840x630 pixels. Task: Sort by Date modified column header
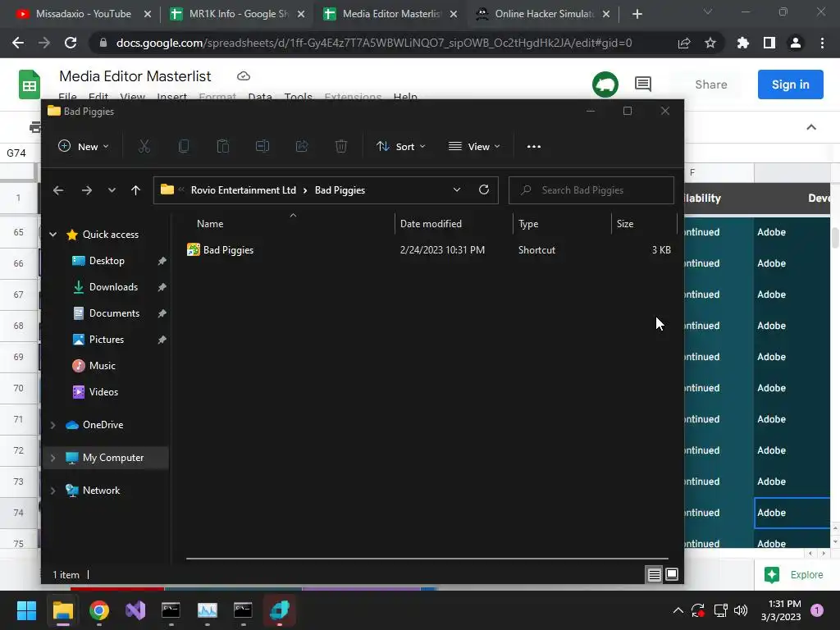[x=431, y=223]
